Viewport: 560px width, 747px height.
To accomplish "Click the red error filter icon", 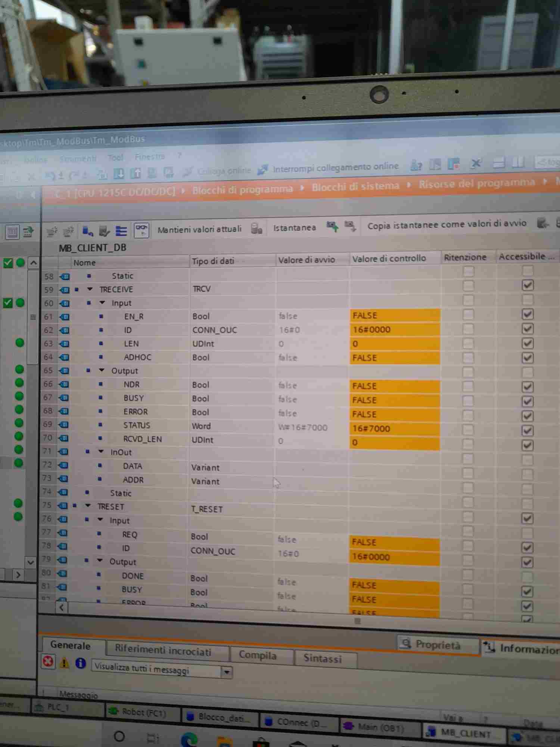I will tap(48, 661).
